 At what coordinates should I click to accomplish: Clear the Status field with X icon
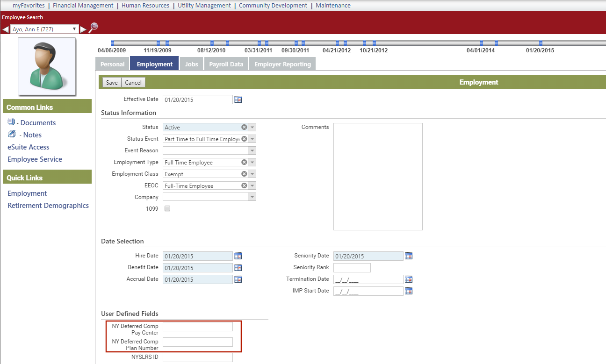click(x=244, y=127)
